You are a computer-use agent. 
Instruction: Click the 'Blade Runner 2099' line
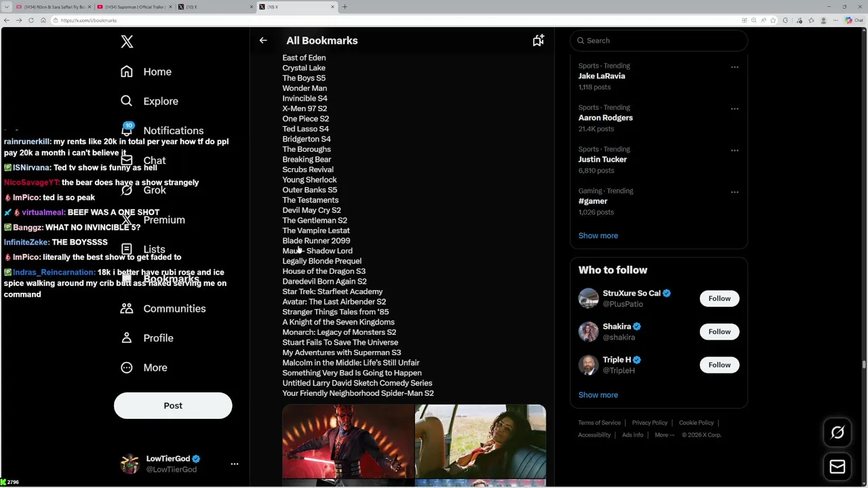pos(316,241)
